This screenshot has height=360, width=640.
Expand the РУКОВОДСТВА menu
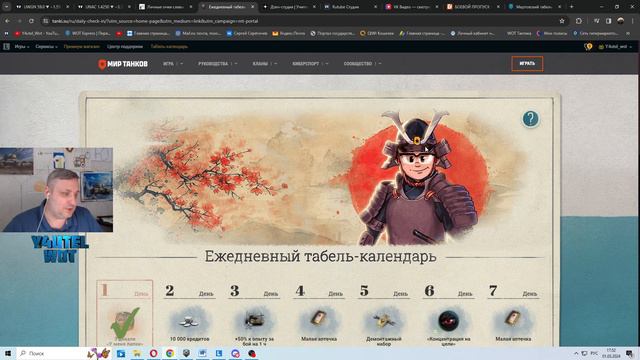[217, 64]
